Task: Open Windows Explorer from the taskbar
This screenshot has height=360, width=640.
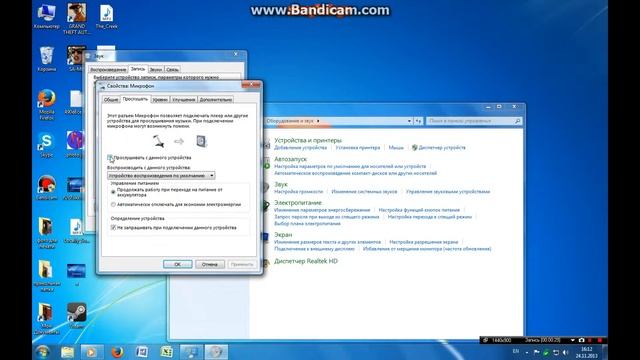Action: coord(67,352)
